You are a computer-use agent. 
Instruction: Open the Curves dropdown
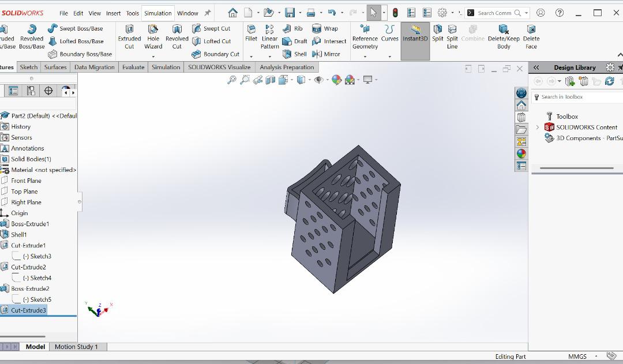[390, 57]
